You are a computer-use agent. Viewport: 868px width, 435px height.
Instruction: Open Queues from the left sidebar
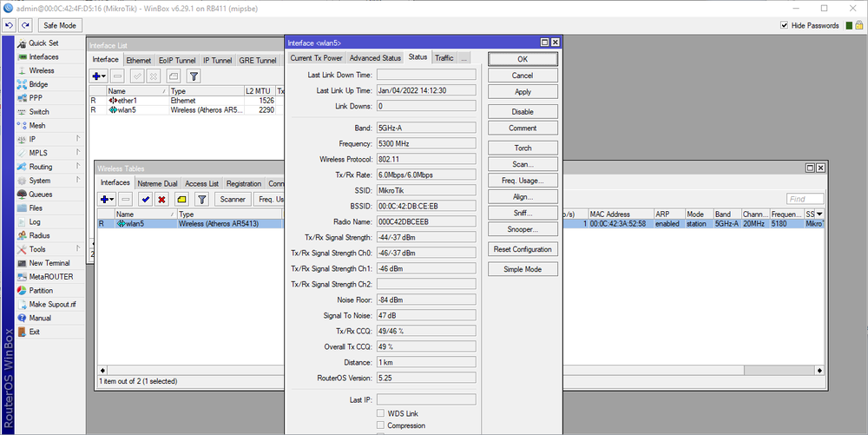pyautogui.click(x=40, y=194)
